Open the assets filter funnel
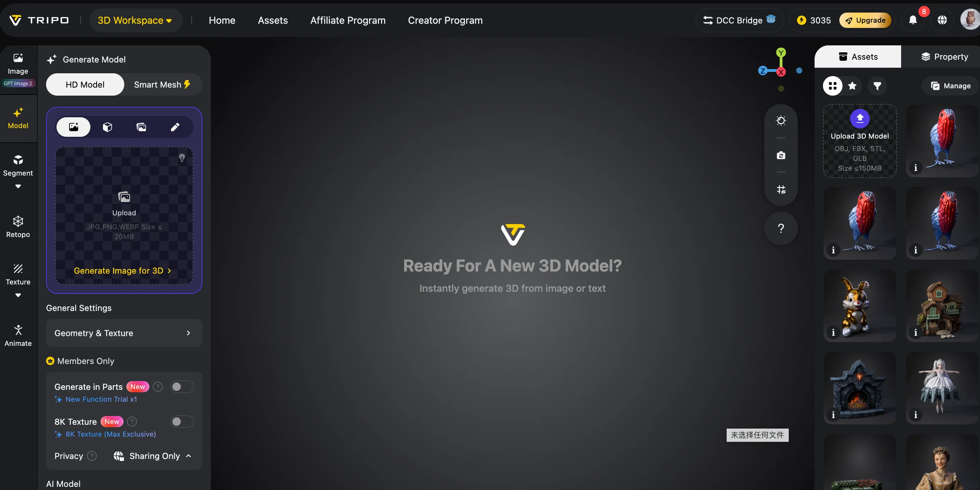Viewport: 980px width, 490px height. pos(877,86)
